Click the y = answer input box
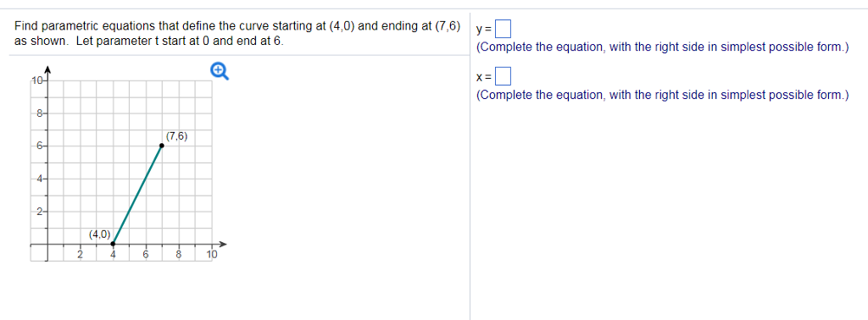This screenshot has width=868, height=320. 503,27
